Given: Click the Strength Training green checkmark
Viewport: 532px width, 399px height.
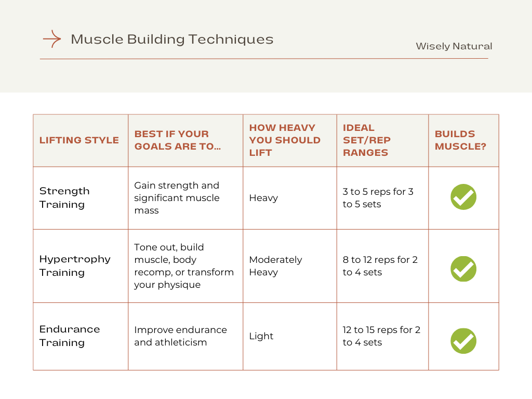Looking at the screenshot, I should click(463, 197).
